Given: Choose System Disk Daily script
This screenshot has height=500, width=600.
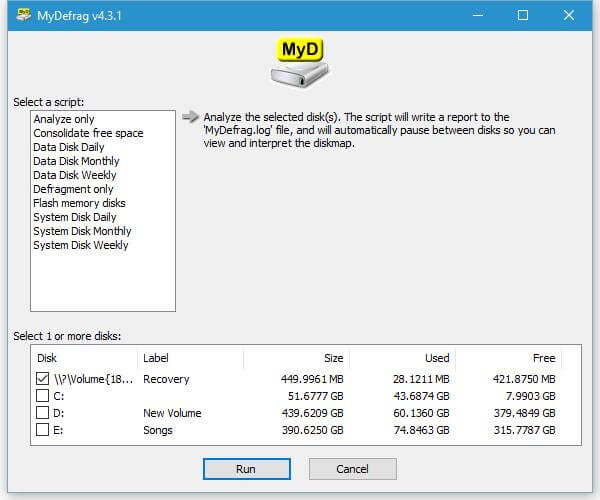Looking at the screenshot, I should 75,217.
